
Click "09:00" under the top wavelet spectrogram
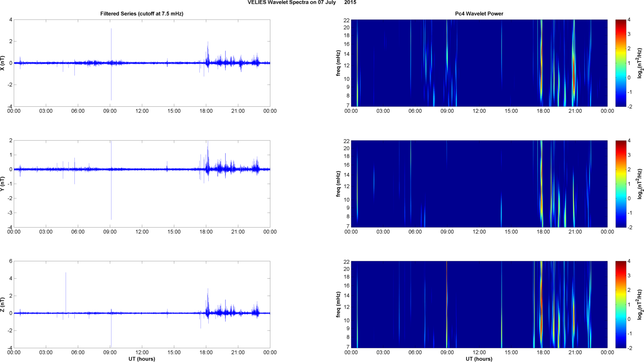(x=447, y=111)
